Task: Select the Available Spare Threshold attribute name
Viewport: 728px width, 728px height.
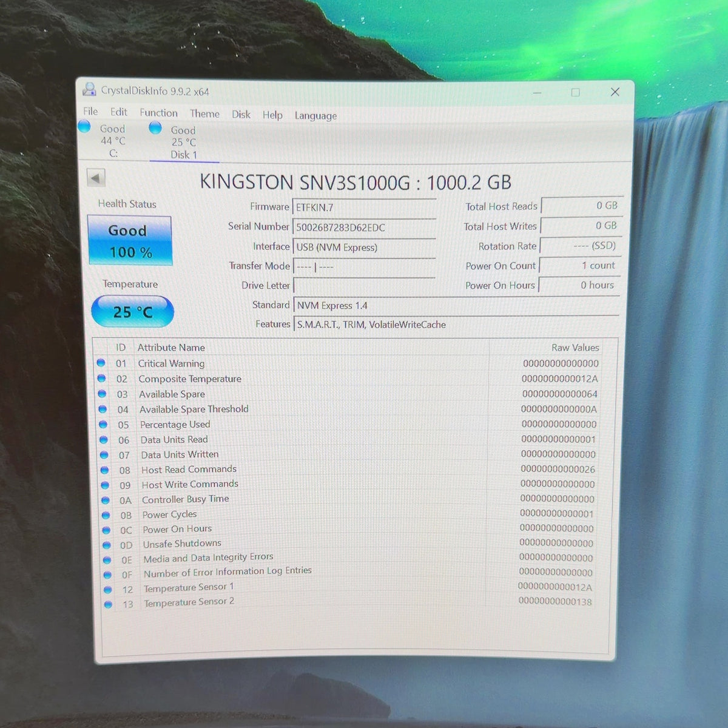Action: (x=194, y=409)
